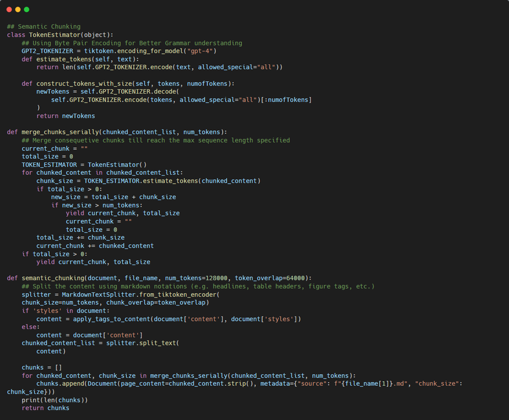
Task: Click 'chunk_size = TOKEN_ESTIMATOR.estimate_tokens' line
Action: tap(148, 180)
